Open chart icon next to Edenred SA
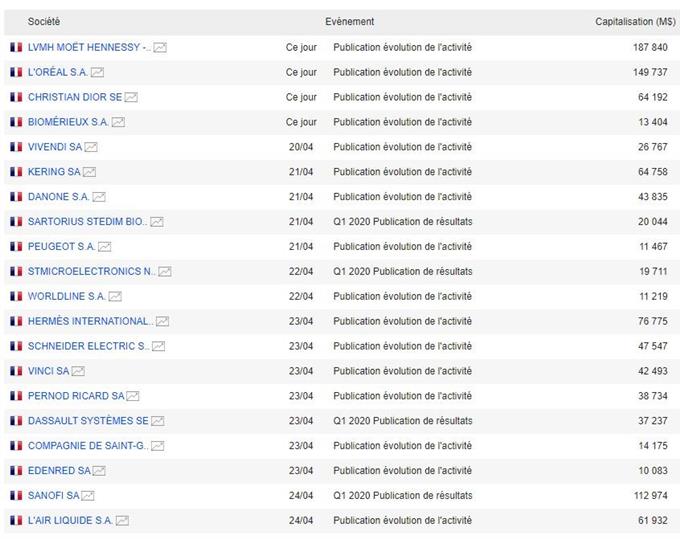 pyautogui.click(x=99, y=470)
